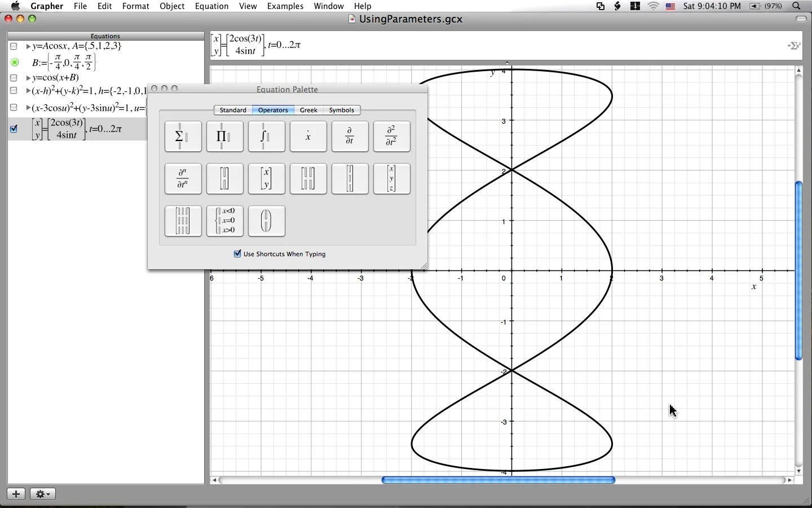Insert the product operator from palette

pos(224,137)
